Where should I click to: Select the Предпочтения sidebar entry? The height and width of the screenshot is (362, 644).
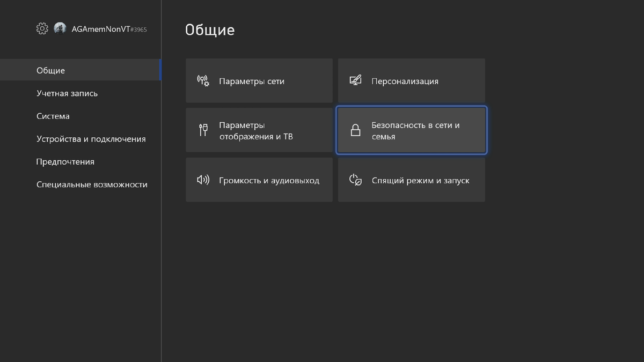[x=65, y=161]
